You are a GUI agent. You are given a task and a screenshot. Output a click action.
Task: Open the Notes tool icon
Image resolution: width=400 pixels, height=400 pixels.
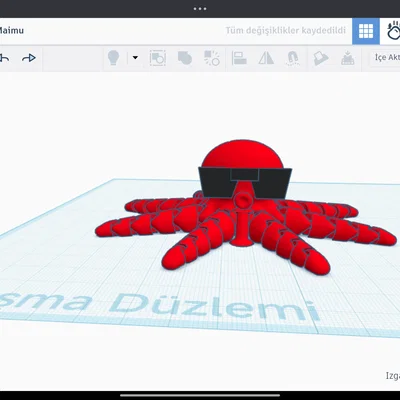click(x=321, y=58)
